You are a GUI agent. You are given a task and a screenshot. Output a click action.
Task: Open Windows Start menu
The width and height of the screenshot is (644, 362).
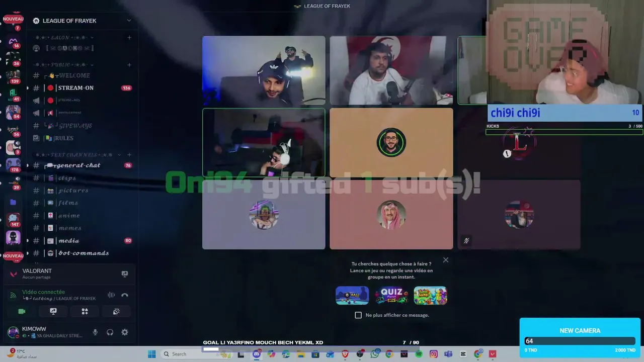[x=151, y=354]
